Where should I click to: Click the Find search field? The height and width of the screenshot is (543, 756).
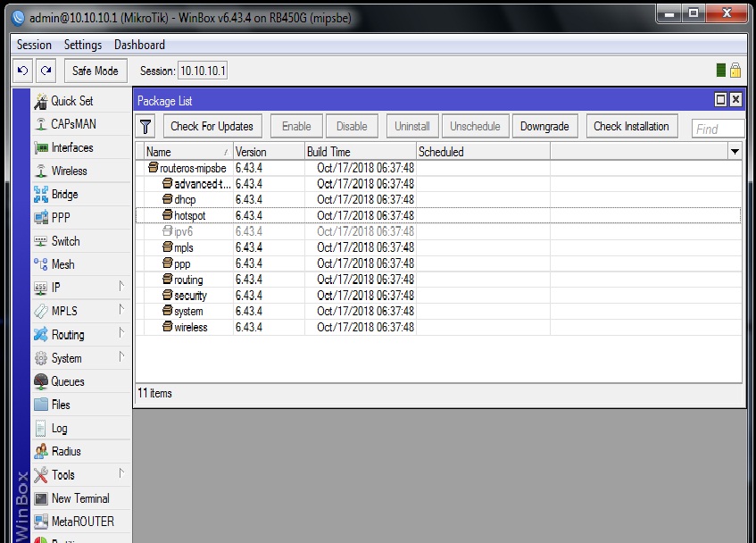[719, 129]
